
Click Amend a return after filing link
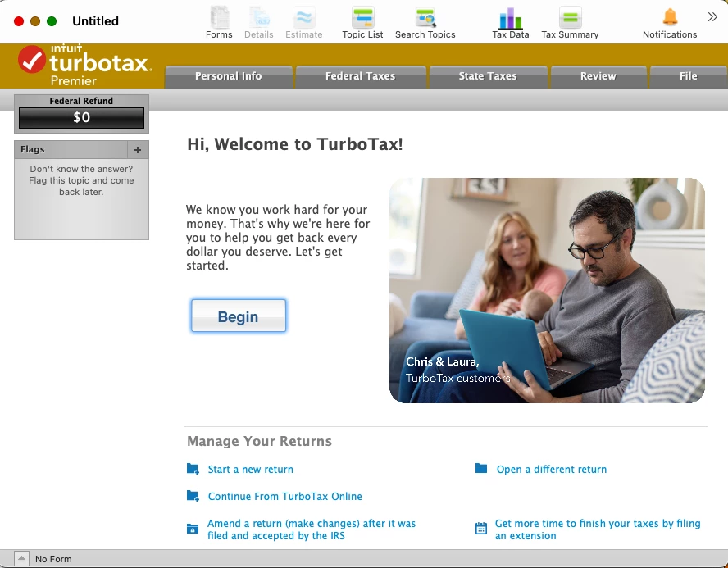click(x=312, y=529)
